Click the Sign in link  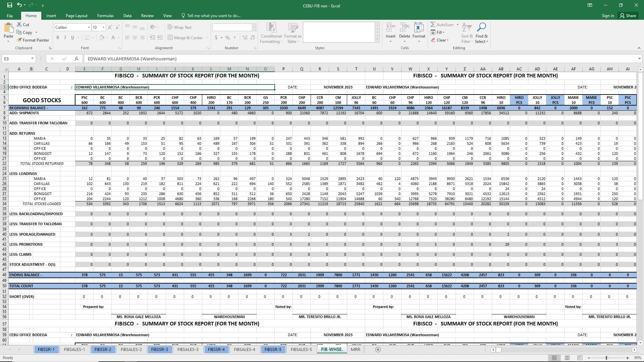tap(608, 16)
